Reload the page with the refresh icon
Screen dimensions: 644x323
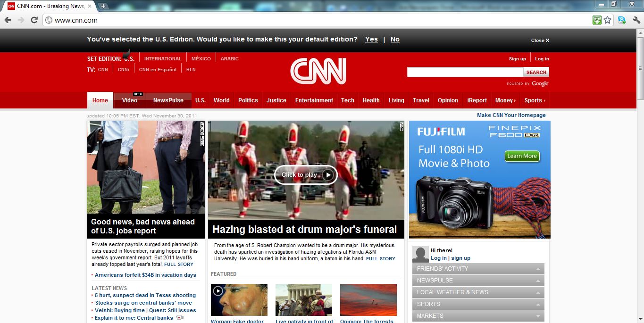point(34,20)
